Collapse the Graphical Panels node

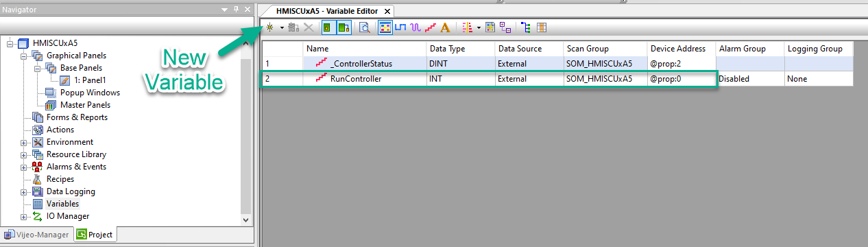point(23,56)
